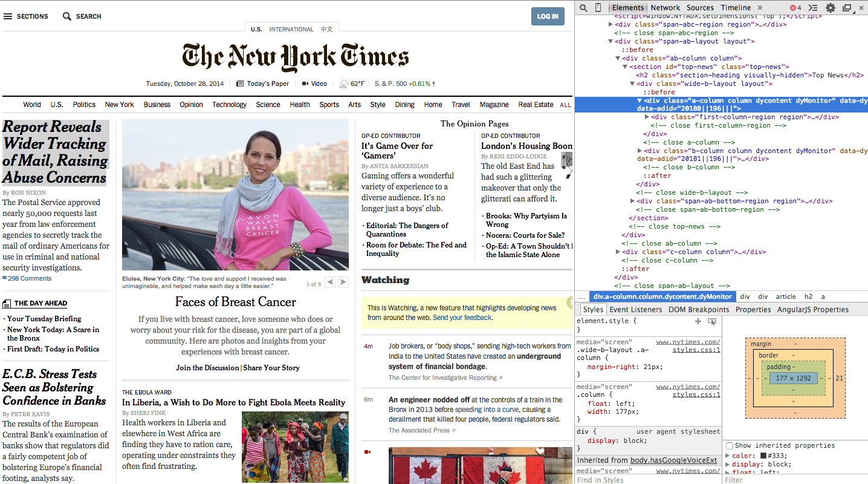
Task: Click the weather icon showing 62°F
Action: (343, 83)
